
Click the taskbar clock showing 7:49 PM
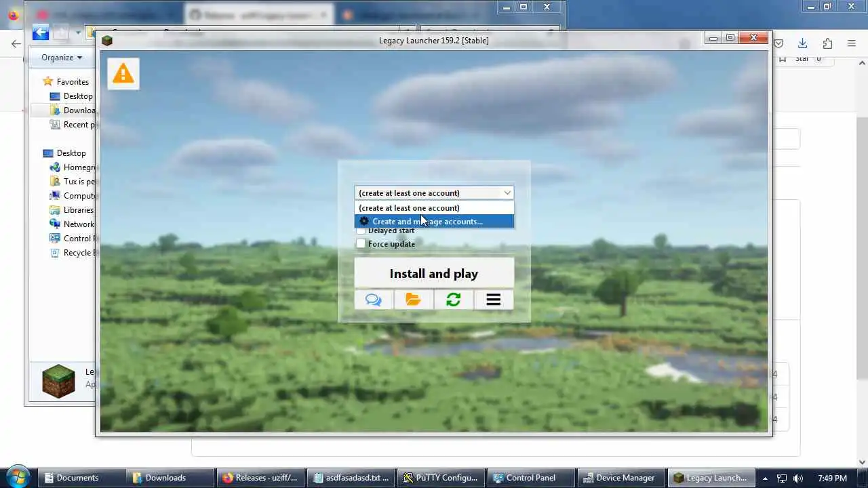click(832, 478)
